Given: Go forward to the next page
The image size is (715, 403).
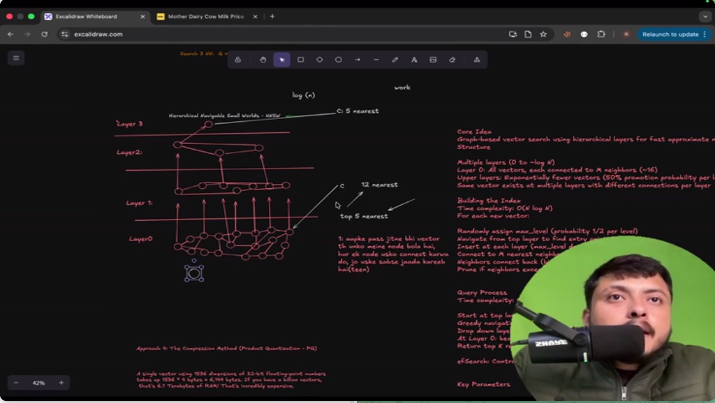Looking at the screenshot, I should tap(27, 34).
